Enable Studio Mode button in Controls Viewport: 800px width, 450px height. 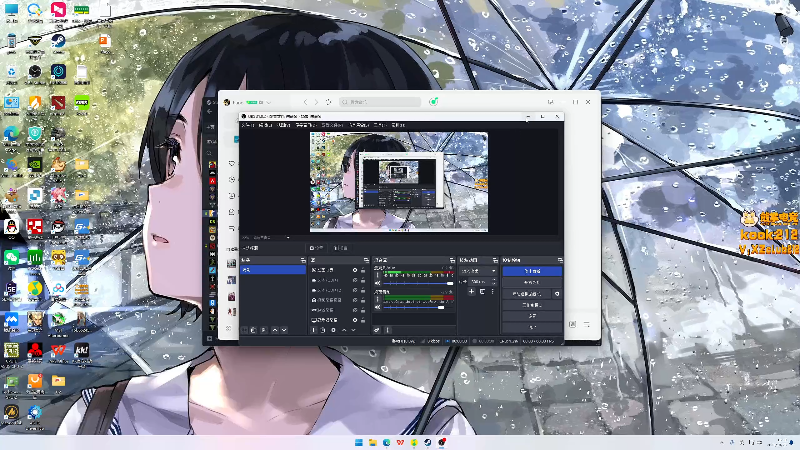pyautogui.click(x=532, y=305)
